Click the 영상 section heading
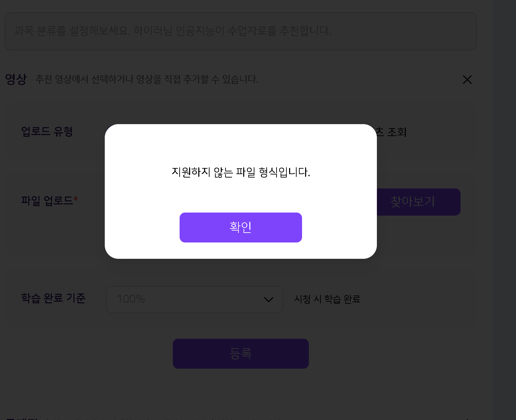The image size is (516, 420). click(x=16, y=79)
